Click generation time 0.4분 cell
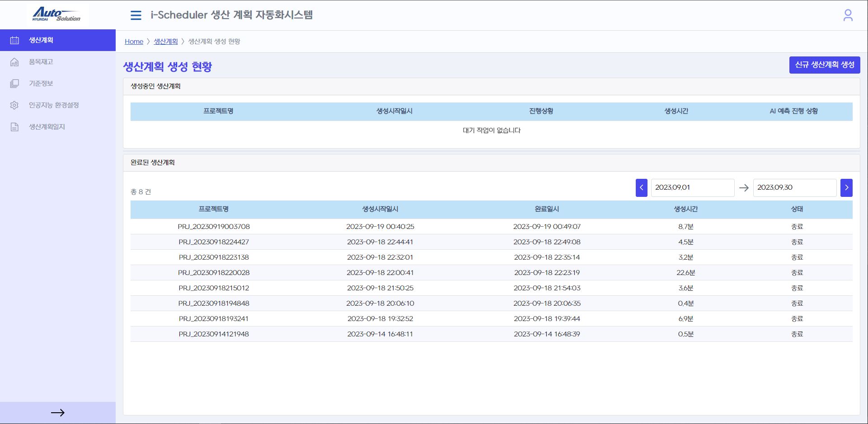 (x=685, y=303)
